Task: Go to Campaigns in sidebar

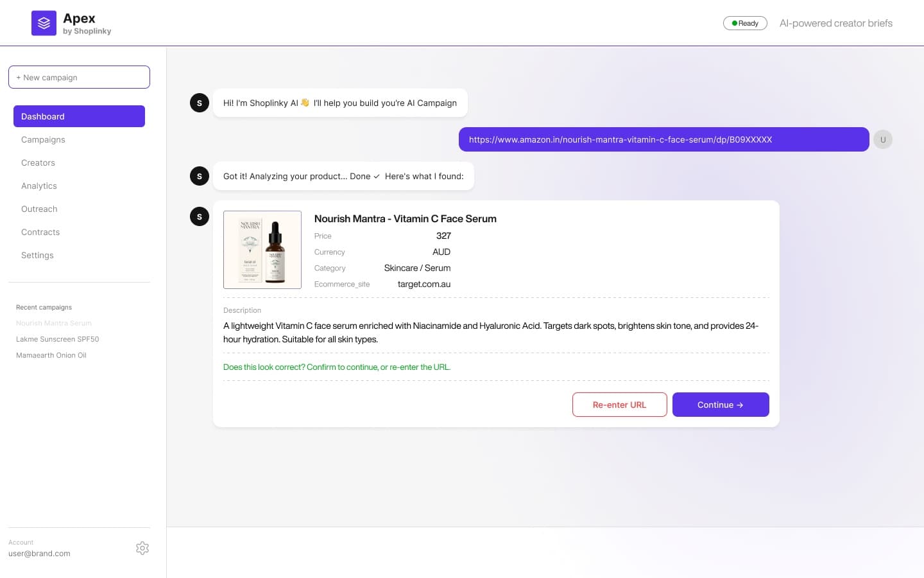Action: 43,139
